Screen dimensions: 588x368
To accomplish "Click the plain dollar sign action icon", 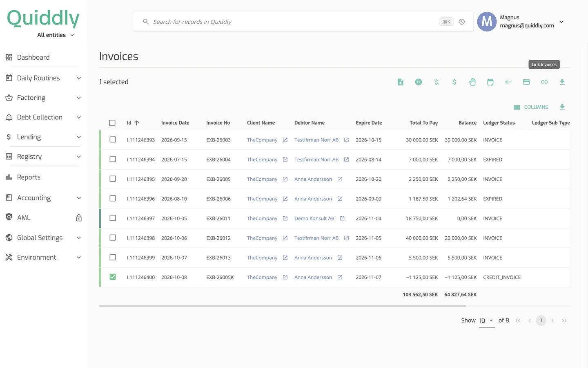I will pos(454,82).
